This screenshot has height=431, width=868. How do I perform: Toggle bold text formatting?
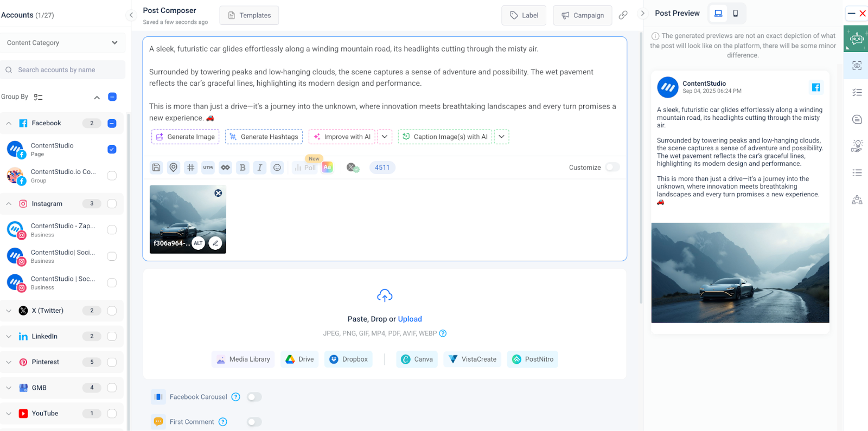(242, 168)
